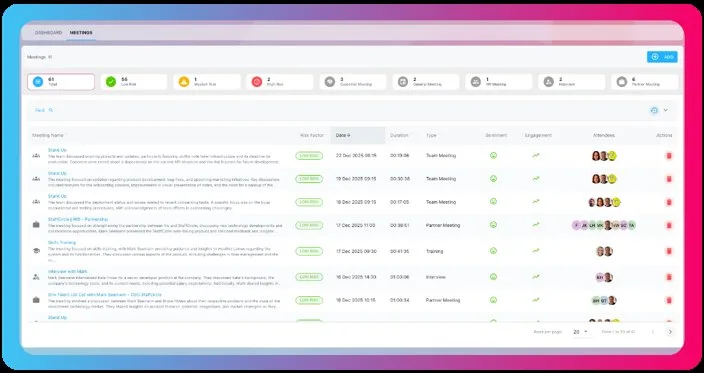The width and height of the screenshot is (704, 373).
Task: Filter by Customer Meeting card
Action: coord(353,82)
